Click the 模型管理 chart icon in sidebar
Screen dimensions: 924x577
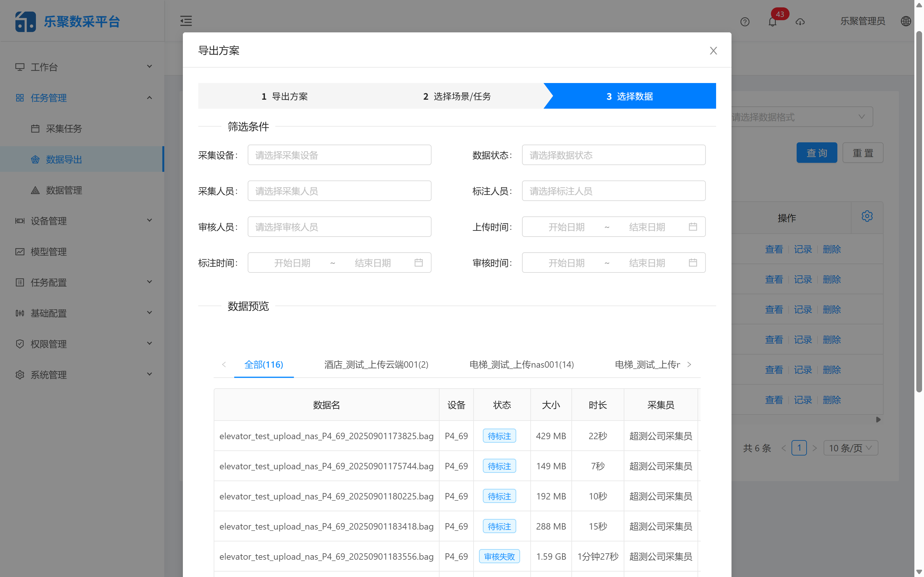click(20, 252)
